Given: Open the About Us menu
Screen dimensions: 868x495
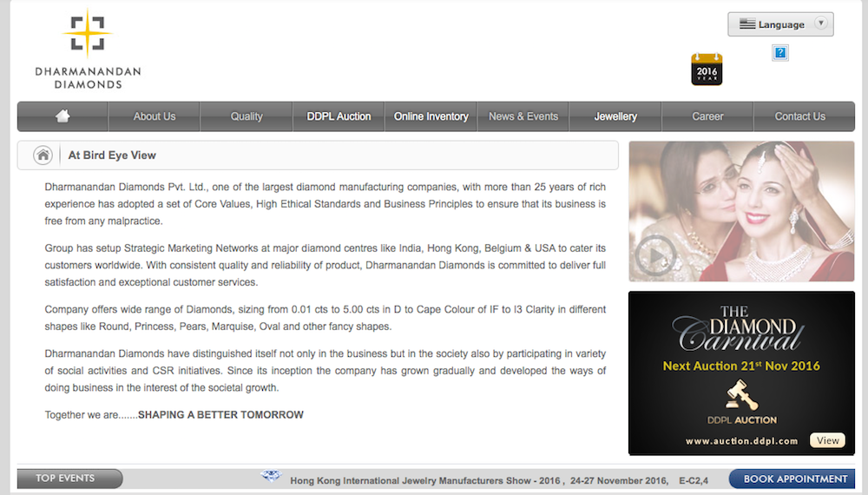Looking at the screenshot, I should click(155, 116).
